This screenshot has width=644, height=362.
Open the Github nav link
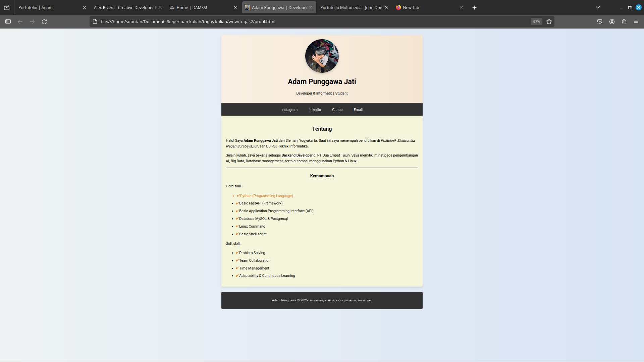pyautogui.click(x=337, y=110)
